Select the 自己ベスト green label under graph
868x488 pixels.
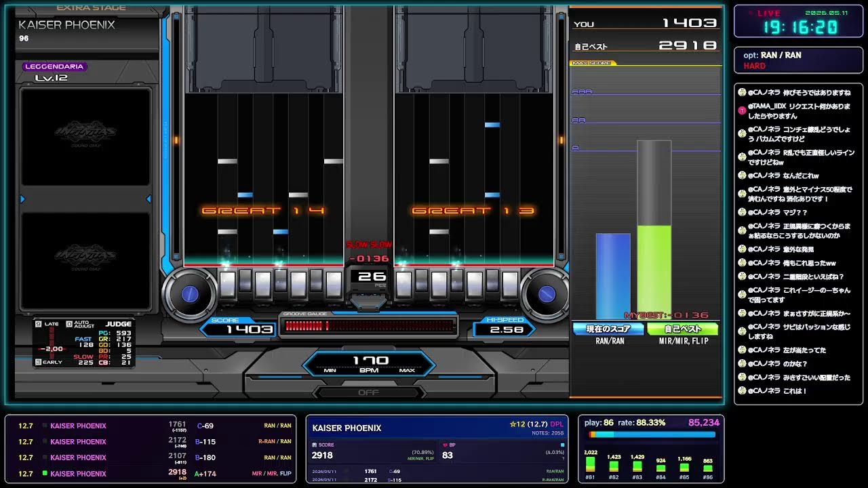point(682,329)
